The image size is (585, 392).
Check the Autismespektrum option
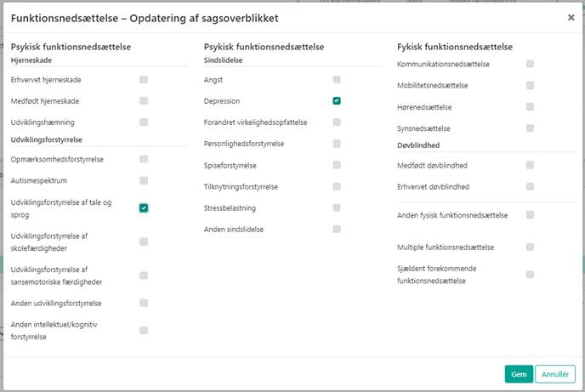pos(144,180)
